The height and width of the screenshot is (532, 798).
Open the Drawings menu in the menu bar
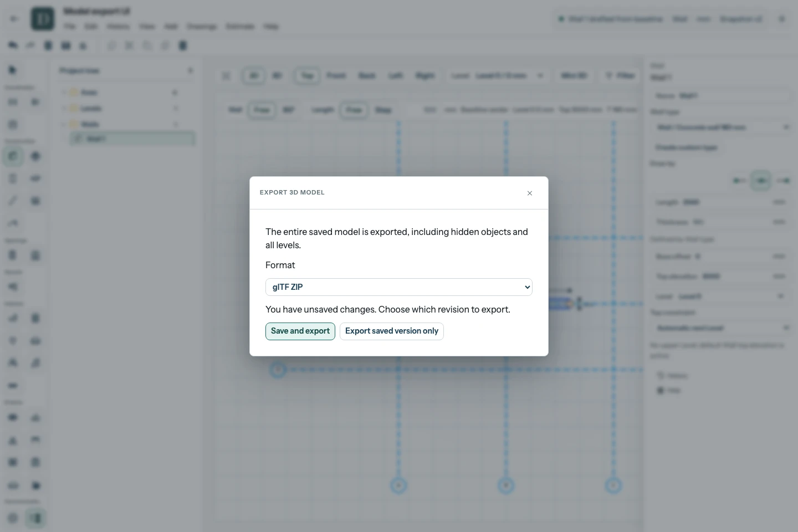[x=201, y=27]
